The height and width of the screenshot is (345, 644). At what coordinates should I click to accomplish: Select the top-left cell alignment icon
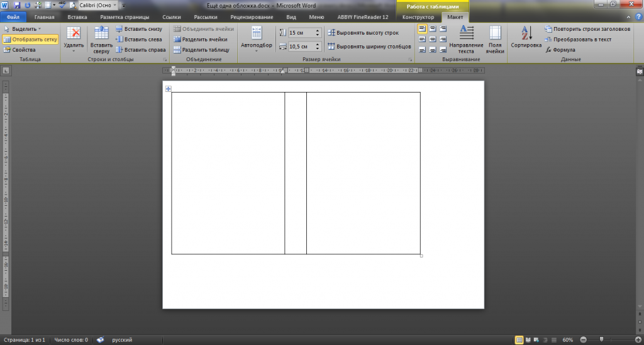pos(422,29)
